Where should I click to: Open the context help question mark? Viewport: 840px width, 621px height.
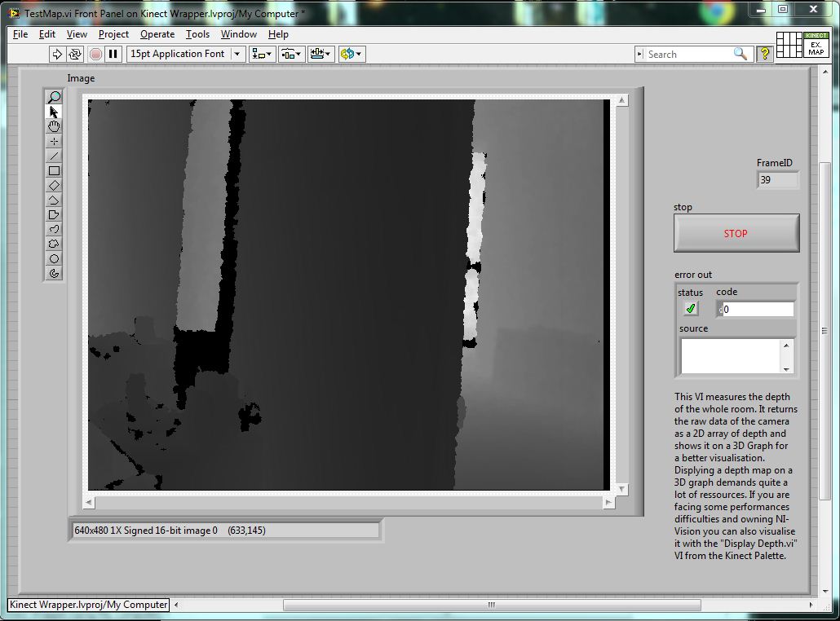tap(764, 54)
